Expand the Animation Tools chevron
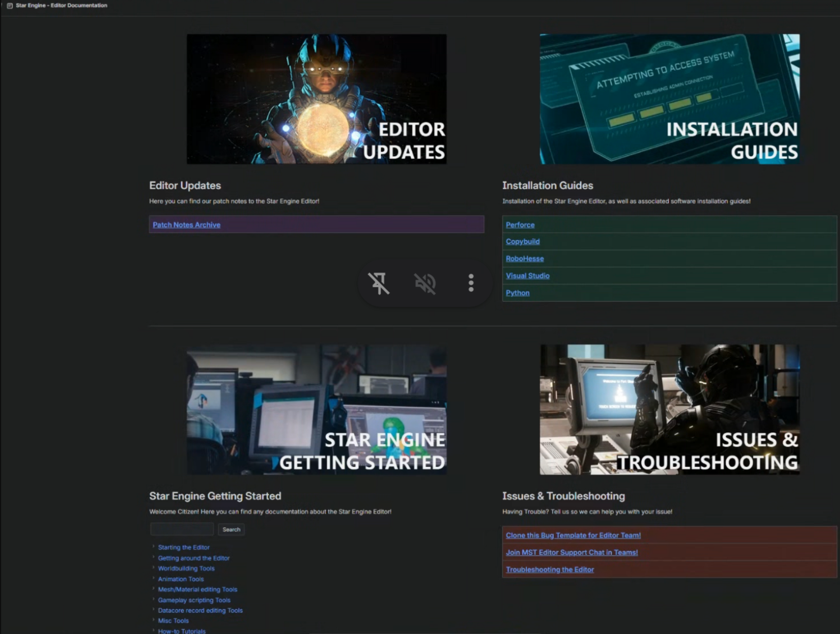 coord(154,578)
